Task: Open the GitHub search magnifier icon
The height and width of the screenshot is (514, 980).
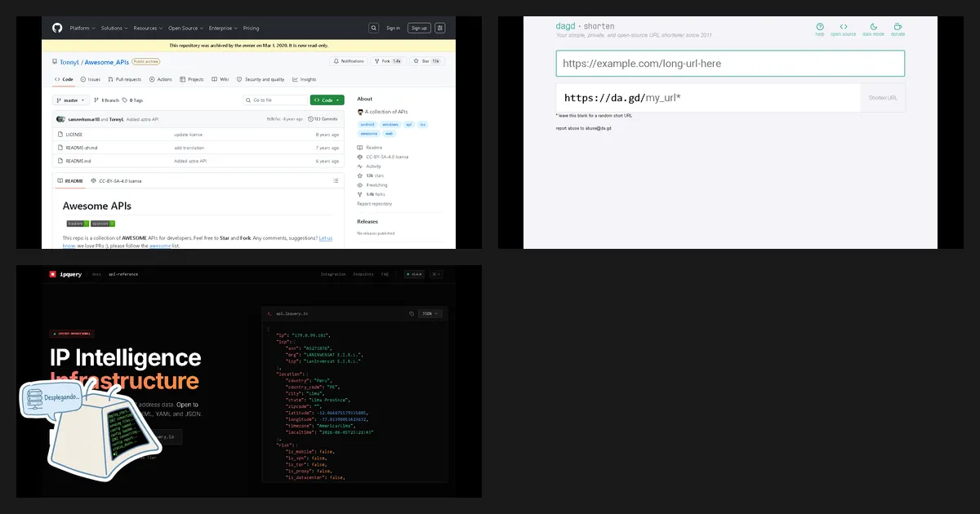Action: click(x=374, y=28)
